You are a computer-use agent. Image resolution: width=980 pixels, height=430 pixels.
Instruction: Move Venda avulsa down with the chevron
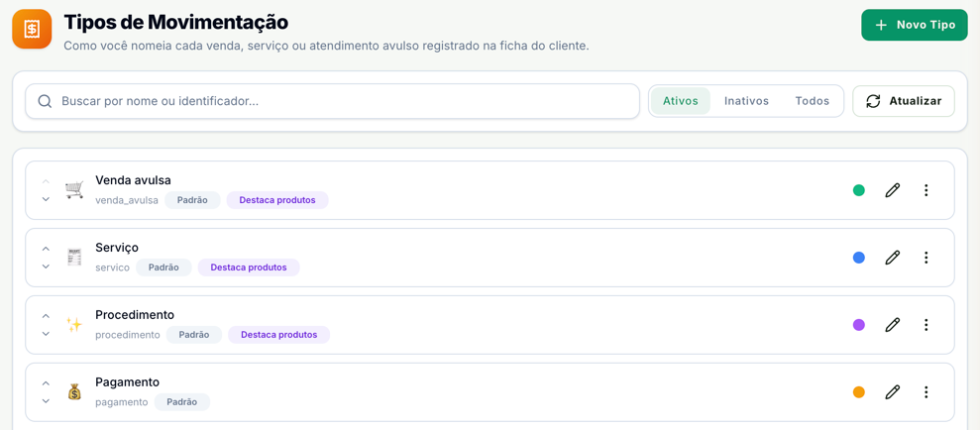46,199
